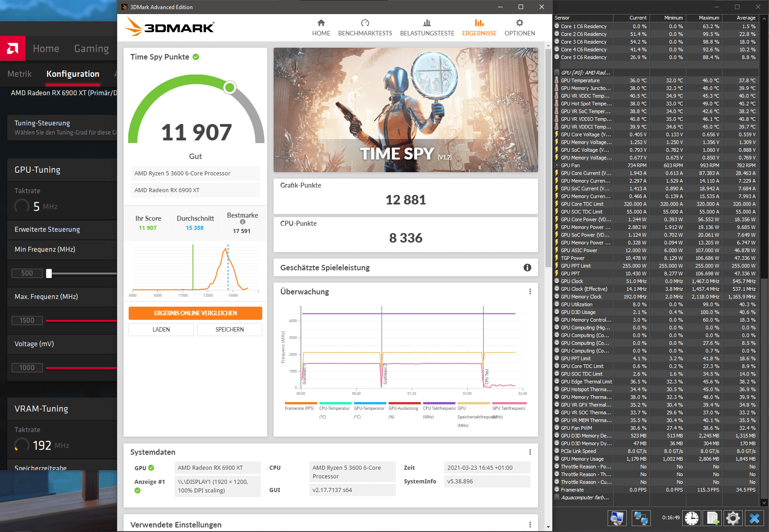Click the Min Frequenz 500 input field

click(x=27, y=273)
